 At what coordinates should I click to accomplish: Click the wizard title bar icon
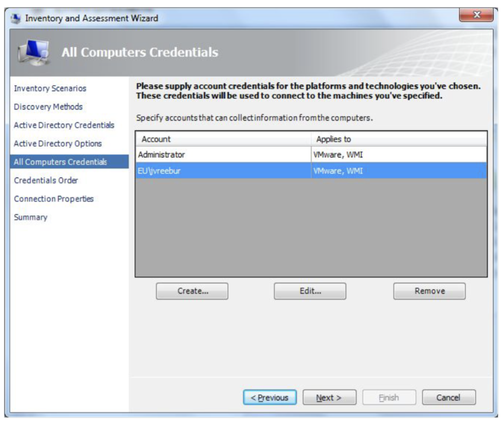tap(15, 18)
